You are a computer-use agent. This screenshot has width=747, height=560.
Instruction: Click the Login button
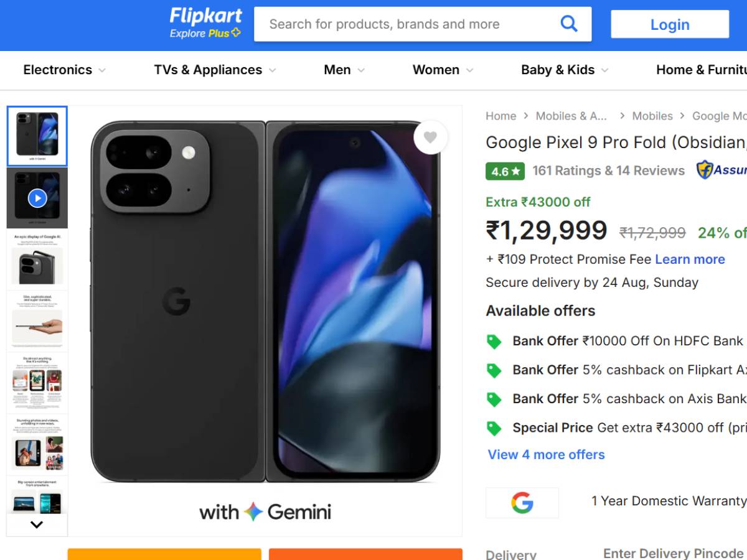[670, 24]
